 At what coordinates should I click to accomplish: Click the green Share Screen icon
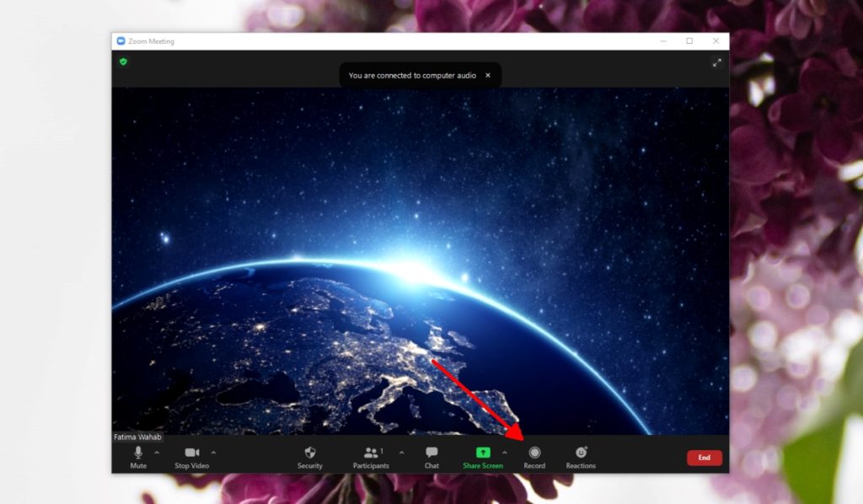[483, 453]
